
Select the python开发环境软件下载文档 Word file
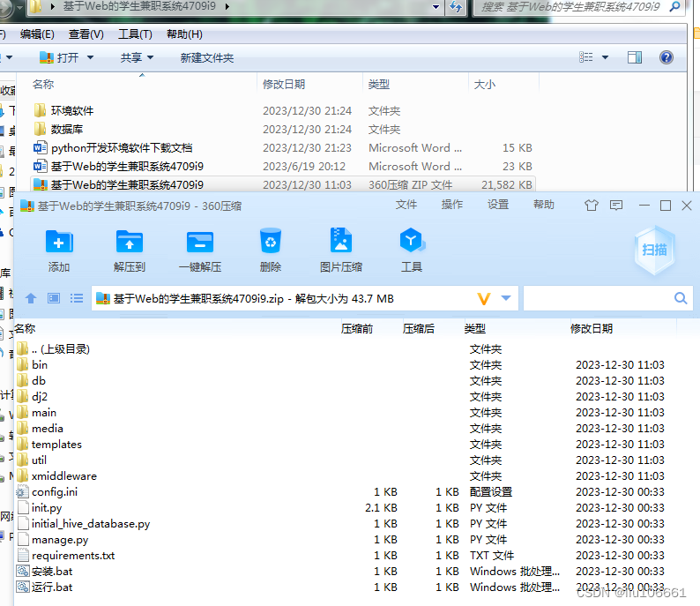point(113,148)
